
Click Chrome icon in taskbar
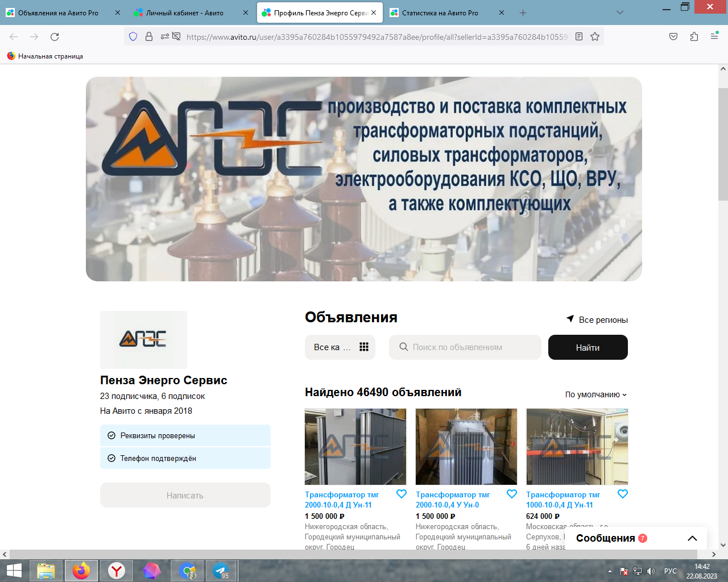click(x=187, y=571)
